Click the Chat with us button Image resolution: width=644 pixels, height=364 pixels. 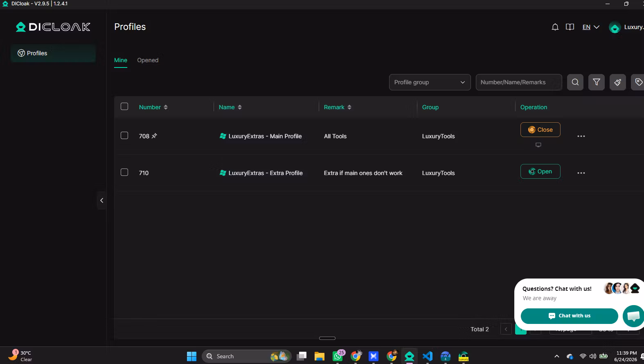pos(570,316)
